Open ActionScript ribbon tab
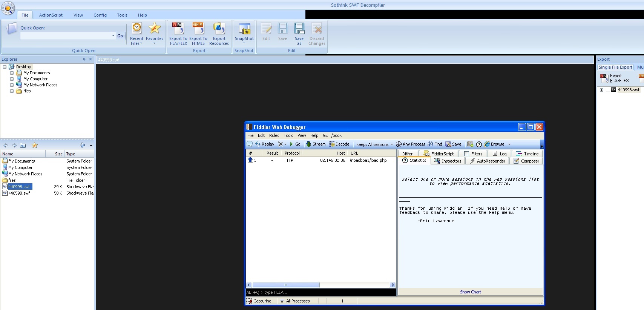The image size is (644, 310). tap(51, 15)
